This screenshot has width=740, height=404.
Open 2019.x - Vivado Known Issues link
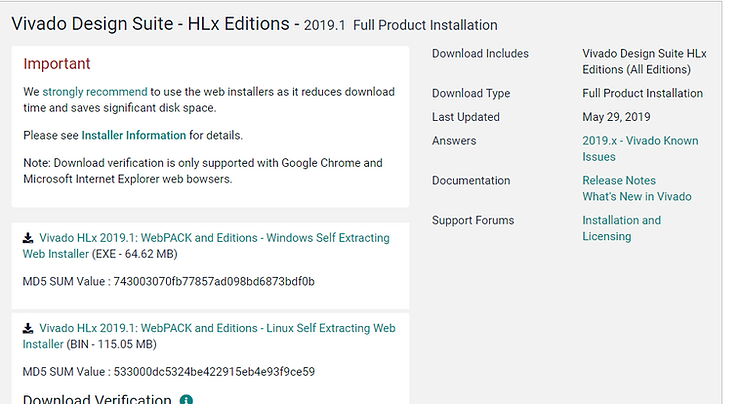(640, 149)
